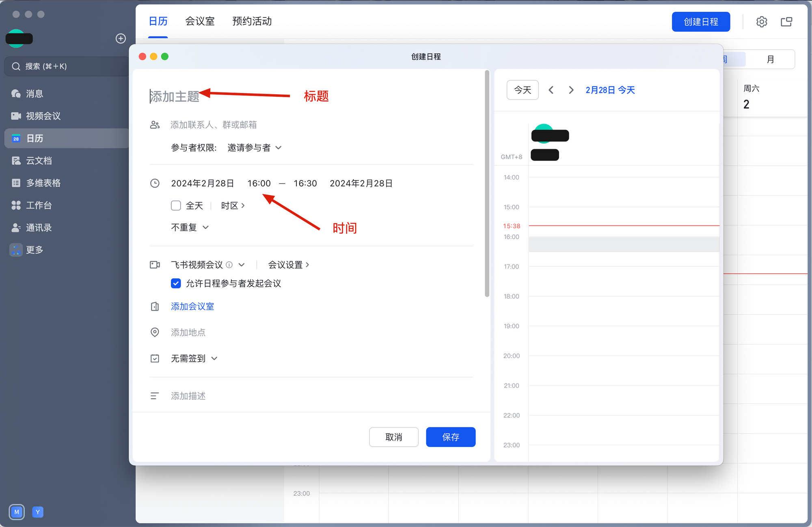This screenshot has height=527, width=812.
Task: Click the info icon beside 飞书视频会议
Action: tap(229, 265)
